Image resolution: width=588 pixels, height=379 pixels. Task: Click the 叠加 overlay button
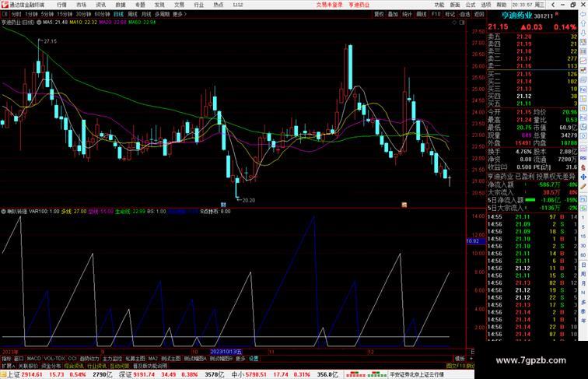click(393, 14)
